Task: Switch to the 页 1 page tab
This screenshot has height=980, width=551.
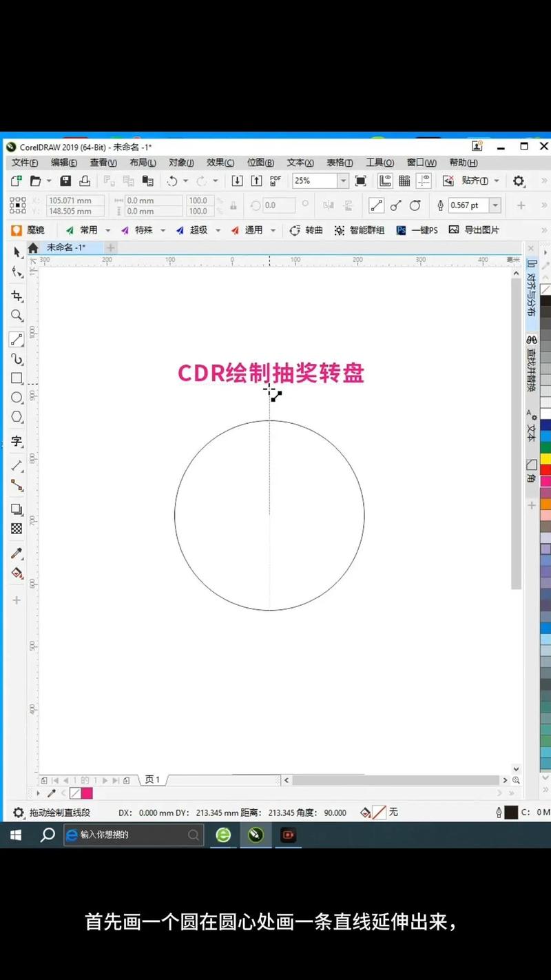Action: click(152, 779)
